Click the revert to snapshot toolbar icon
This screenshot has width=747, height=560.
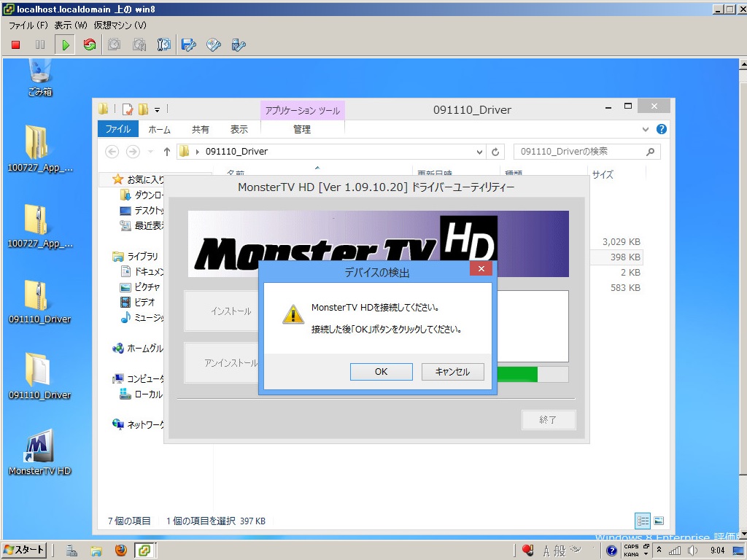[x=139, y=44]
